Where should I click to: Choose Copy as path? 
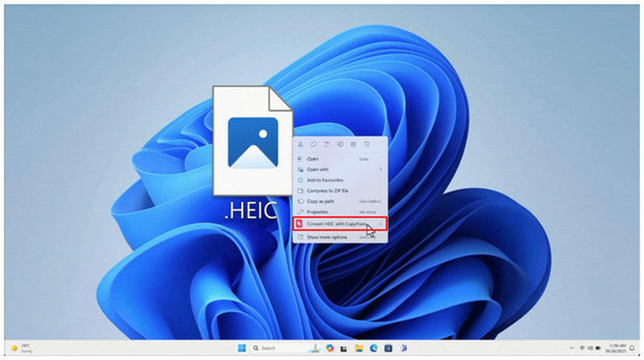click(340, 201)
